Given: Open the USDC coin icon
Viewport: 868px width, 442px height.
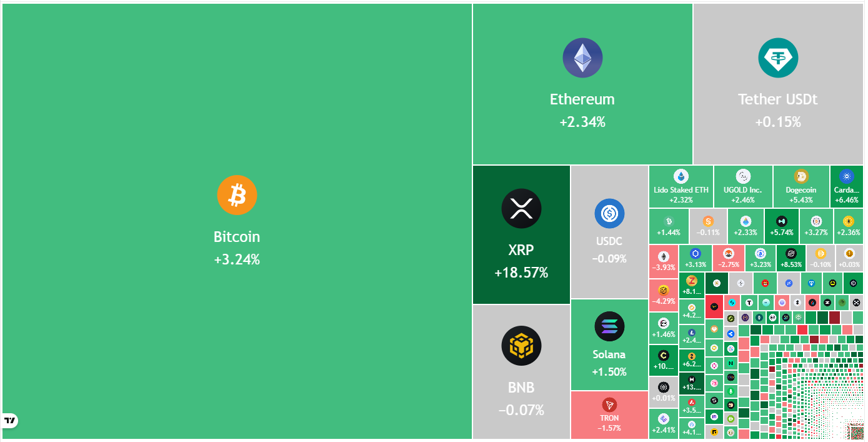Looking at the screenshot, I should 609,214.
